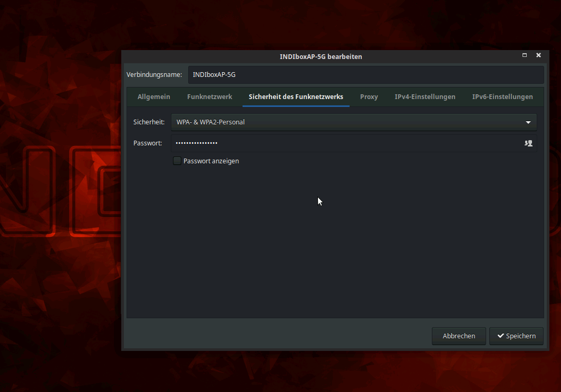Click the dialog title bar text

pos(321,56)
